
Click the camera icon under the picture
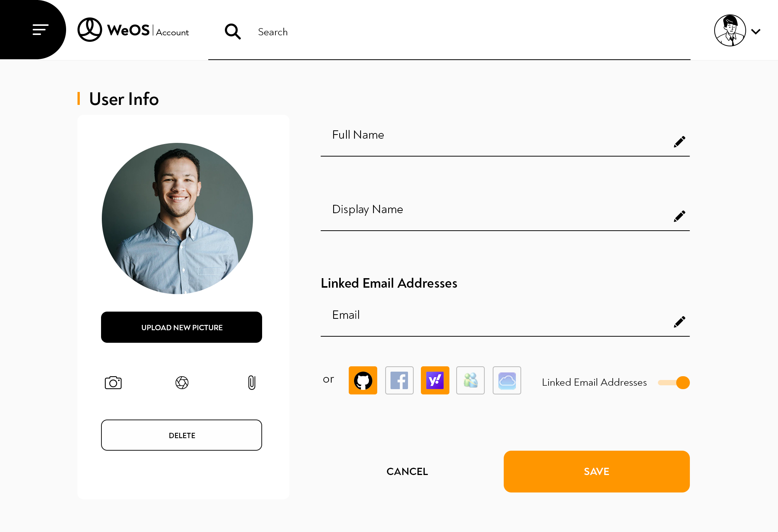coord(113,383)
